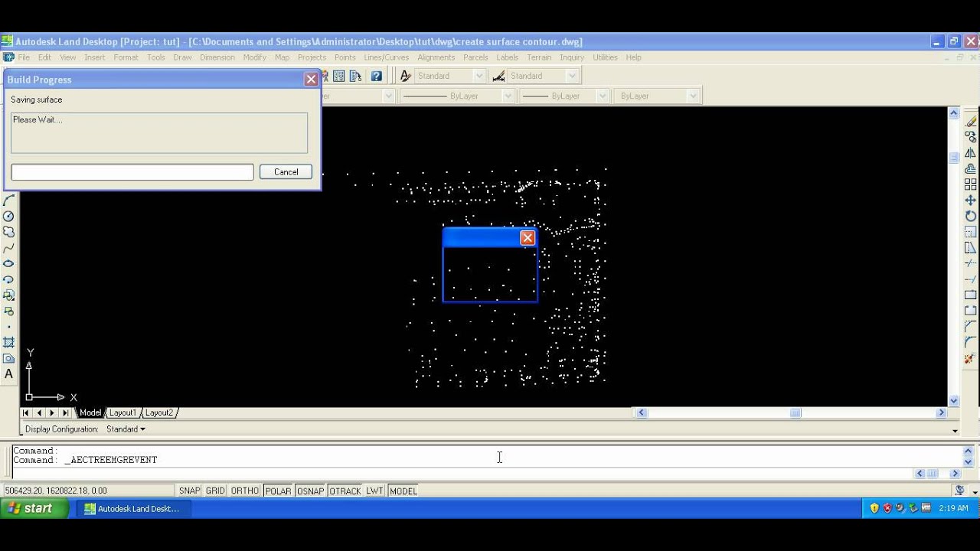The image size is (980, 551).
Task: Expand the text style Standard dropdown
Action: coord(479,76)
